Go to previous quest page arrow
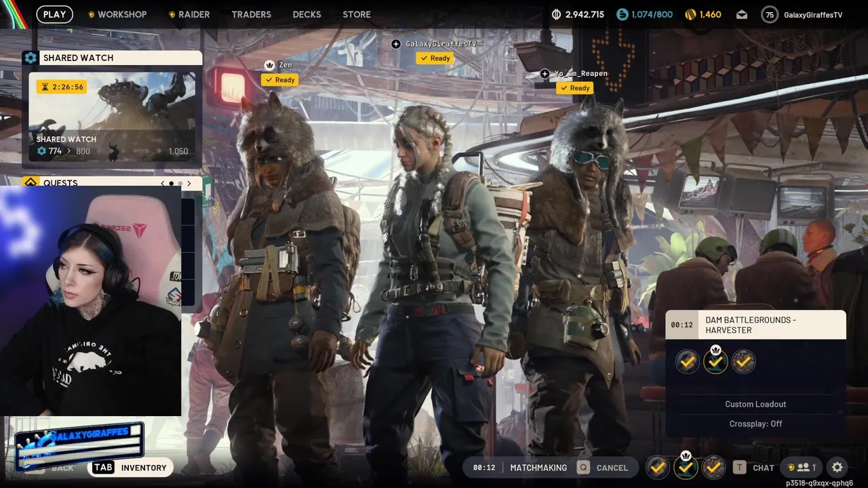This screenshot has height=488, width=868. tap(163, 184)
